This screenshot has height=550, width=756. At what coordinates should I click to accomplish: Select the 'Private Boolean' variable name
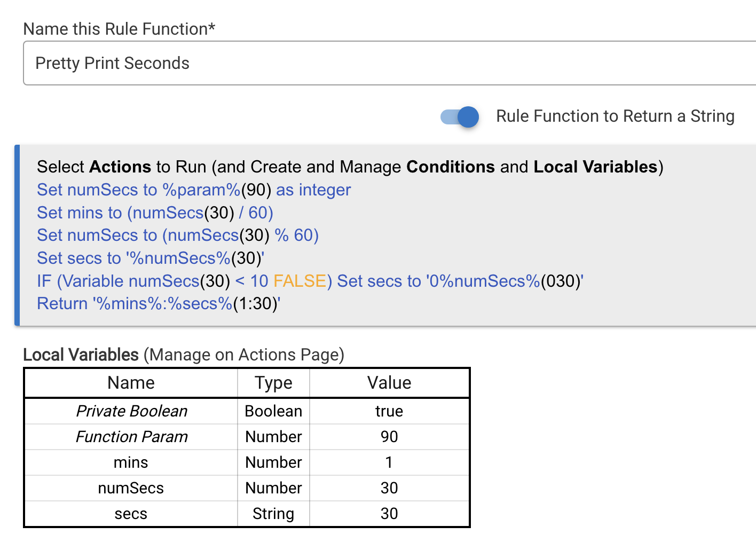(131, 411)
